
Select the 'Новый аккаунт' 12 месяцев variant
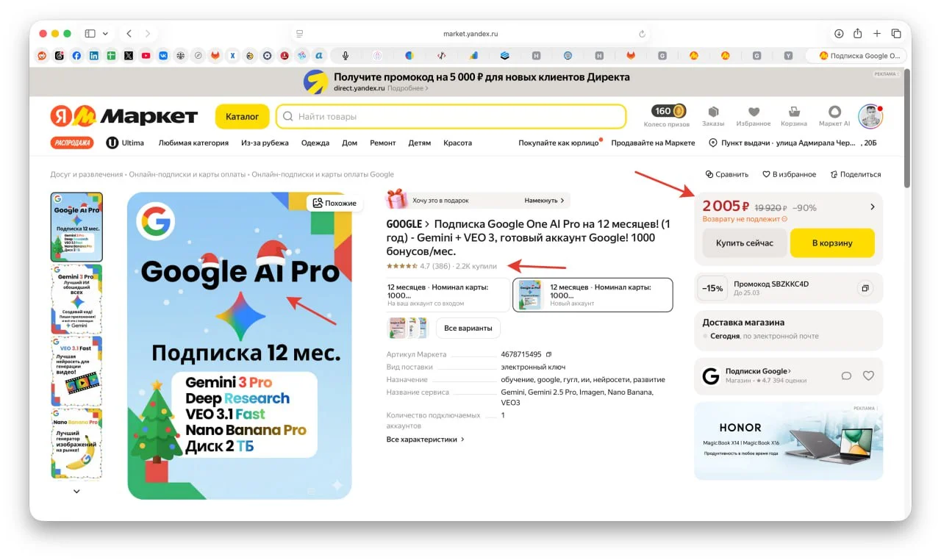(x=593, y=295)
